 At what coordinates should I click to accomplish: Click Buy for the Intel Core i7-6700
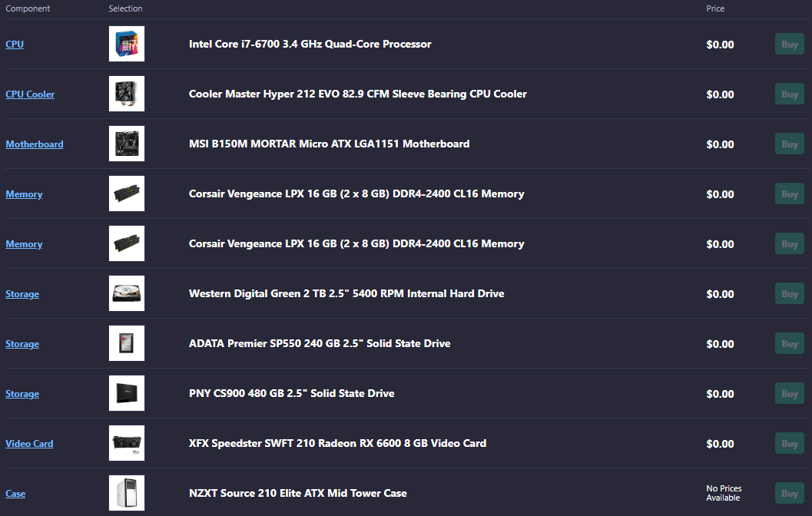pos(789,45)
